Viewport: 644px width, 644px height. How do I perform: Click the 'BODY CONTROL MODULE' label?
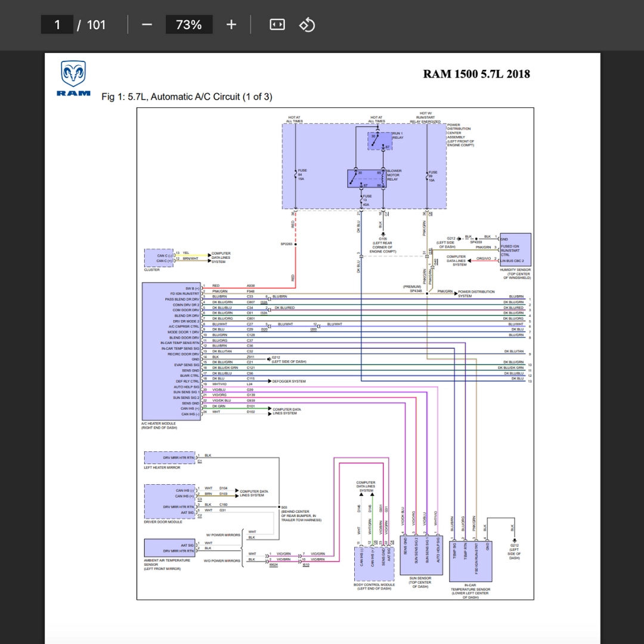(374, 587)
